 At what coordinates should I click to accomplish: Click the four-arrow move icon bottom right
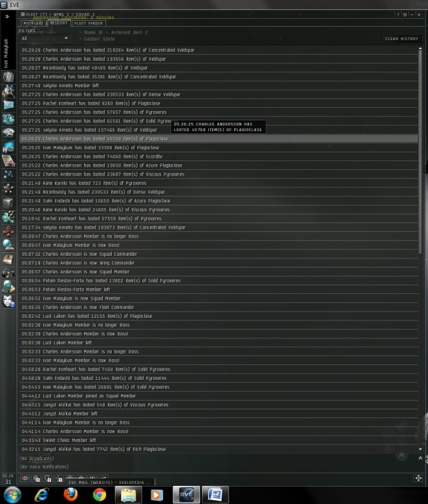point(418,478)
